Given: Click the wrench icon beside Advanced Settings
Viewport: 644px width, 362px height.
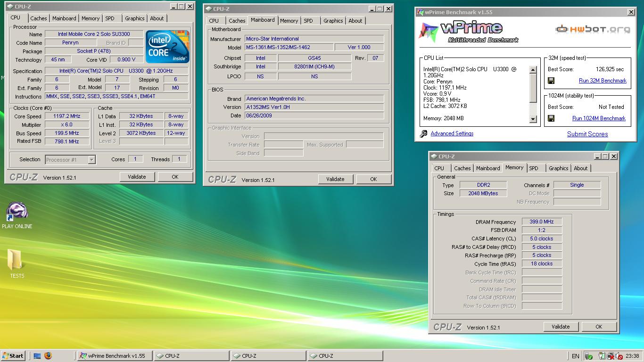Looking at the screenshot, I should click(x=423, y=134).
